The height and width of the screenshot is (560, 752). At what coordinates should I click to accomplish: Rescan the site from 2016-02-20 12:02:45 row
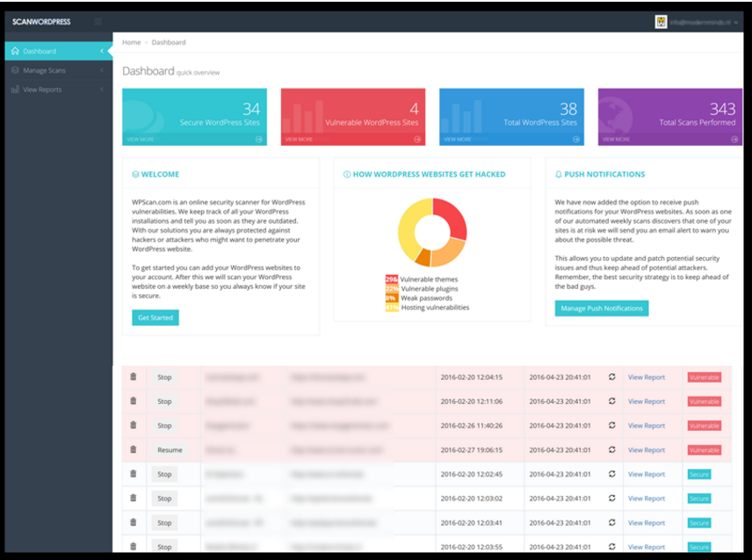[x=612, y=473]
